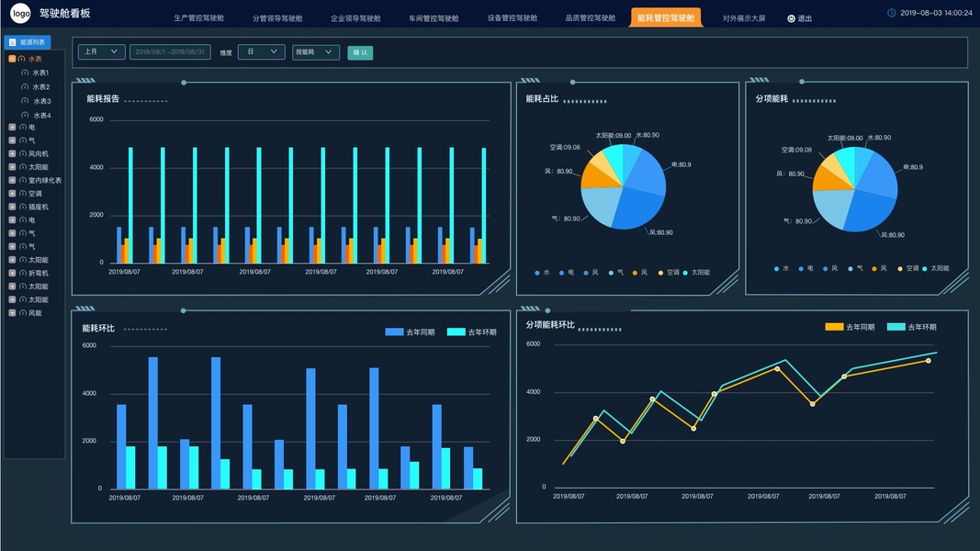The width and height of the screenshot is (980, 551).
Task: Open the 对外展示大屏 tab
Action: pos(744,18)
